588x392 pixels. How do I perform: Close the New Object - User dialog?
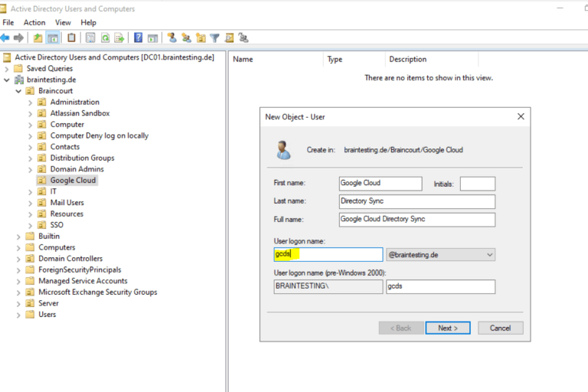click(x=521, y=116)
